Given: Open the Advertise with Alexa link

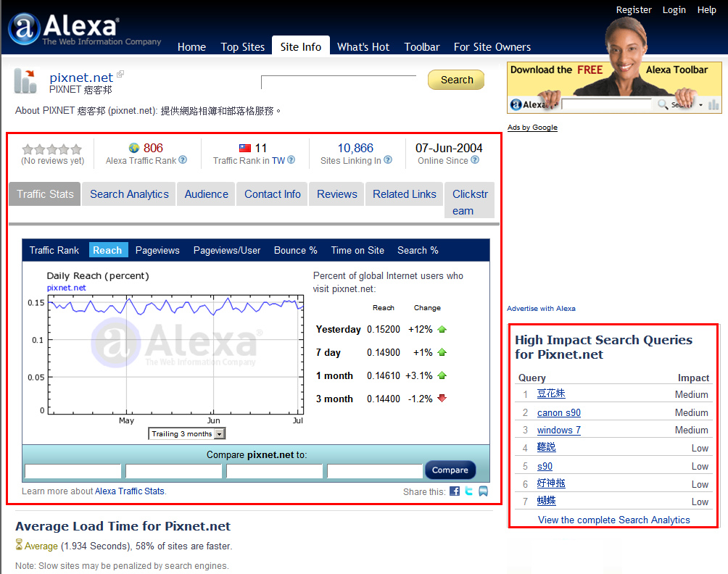Looking at the screenshot, I should (541, 308).
